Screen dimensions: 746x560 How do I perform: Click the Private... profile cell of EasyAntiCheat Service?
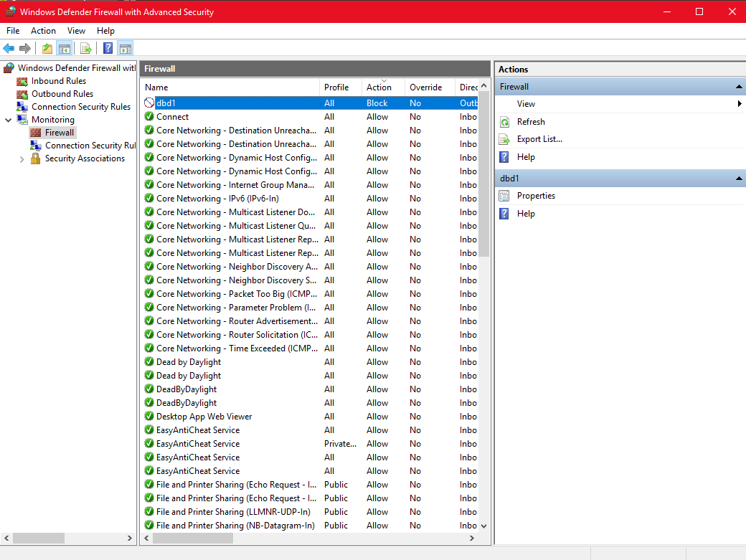(x=340, y=444)
